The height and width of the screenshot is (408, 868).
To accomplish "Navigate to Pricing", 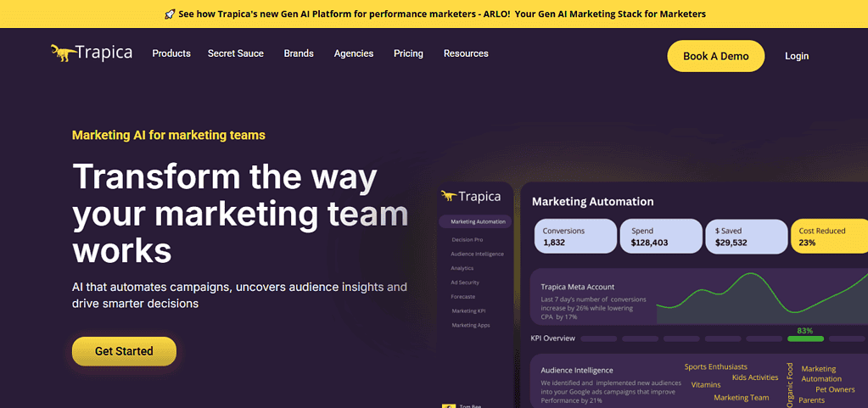I will click(408, 53).
